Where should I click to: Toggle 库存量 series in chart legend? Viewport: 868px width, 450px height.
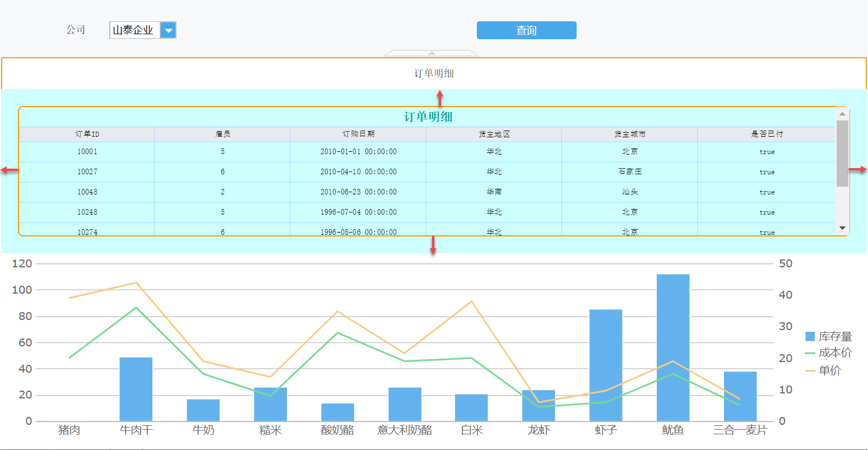pos(828,336)
